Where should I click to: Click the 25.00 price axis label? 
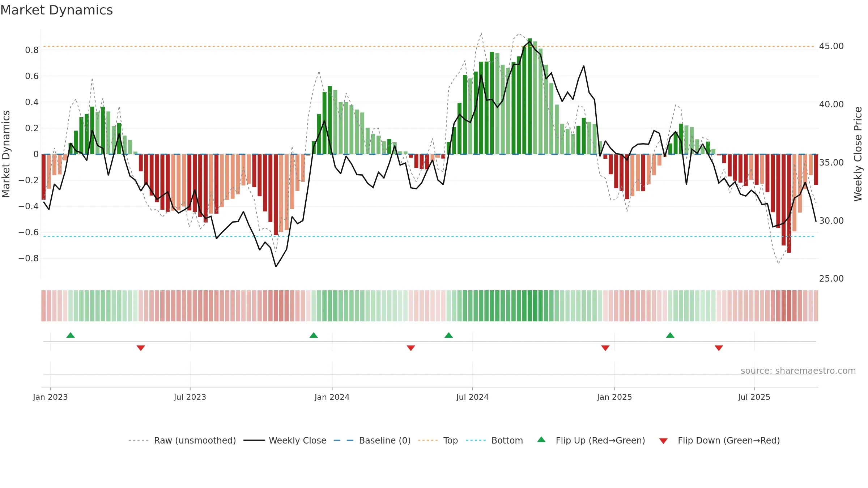tap(831, 279)
